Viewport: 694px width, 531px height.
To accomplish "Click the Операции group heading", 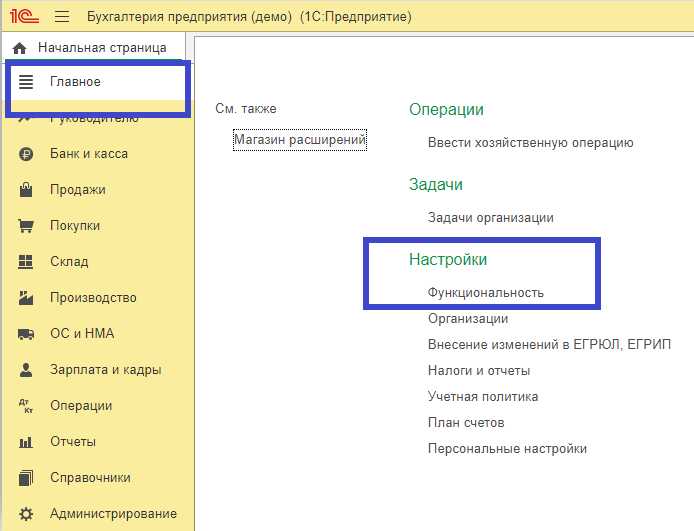I will [x=446, y=110].
